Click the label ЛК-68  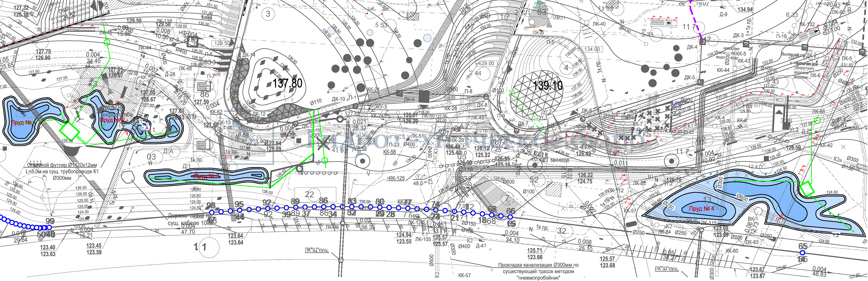pos(818,112)
